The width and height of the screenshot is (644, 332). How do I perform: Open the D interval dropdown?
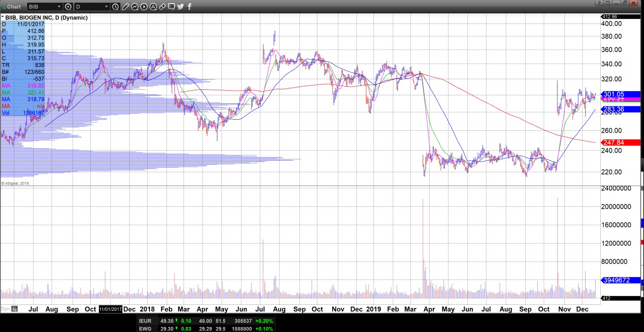[106, 6]
